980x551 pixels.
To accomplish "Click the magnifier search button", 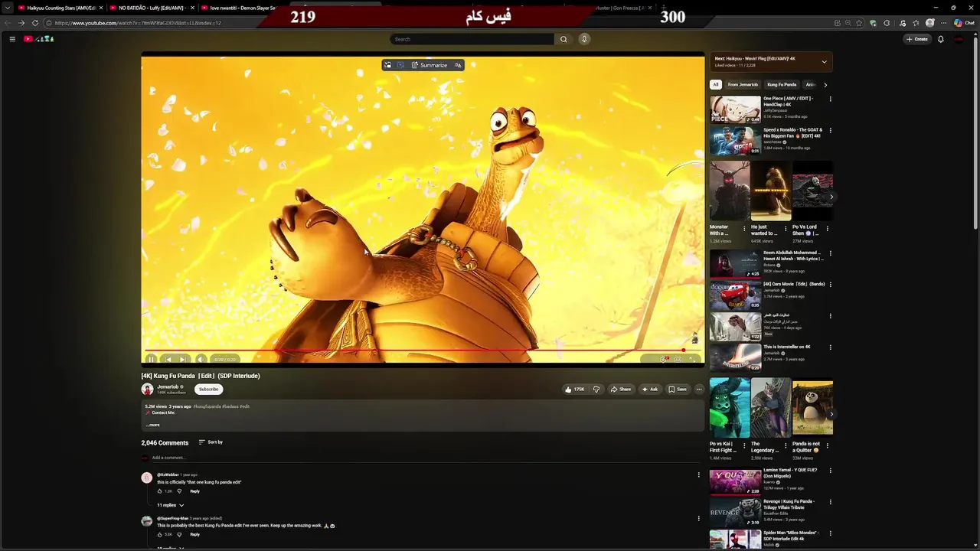I will point(563,39).
